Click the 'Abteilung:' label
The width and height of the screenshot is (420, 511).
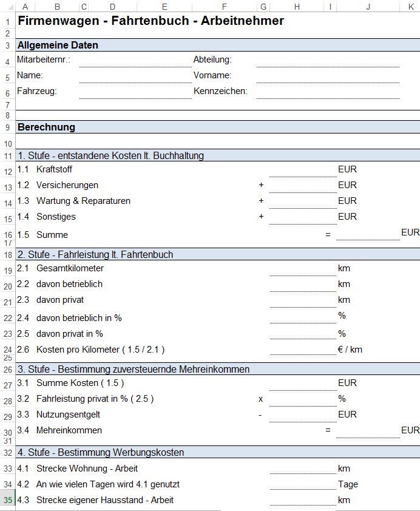point(212,59)
